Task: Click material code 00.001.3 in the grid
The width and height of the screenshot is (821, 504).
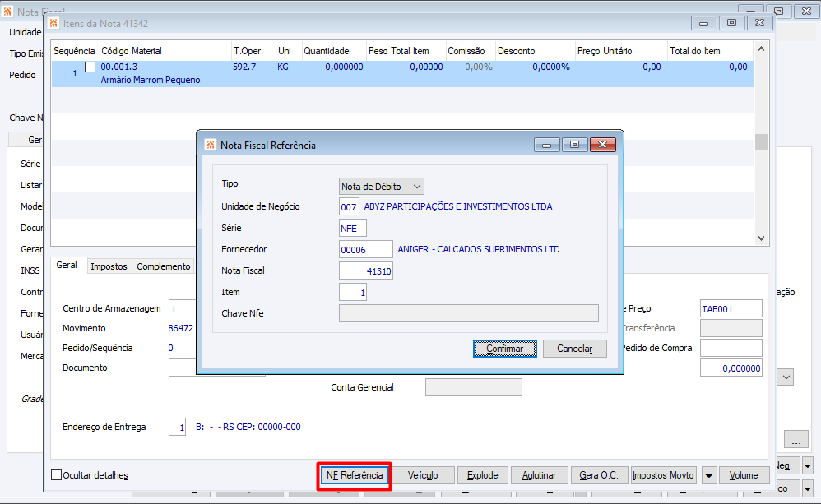Action: click(118, 67)
